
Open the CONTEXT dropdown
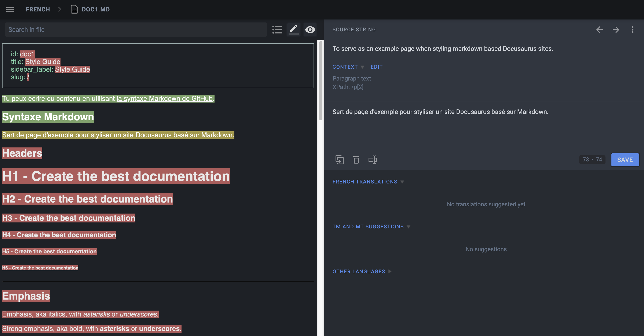[348, 67]
